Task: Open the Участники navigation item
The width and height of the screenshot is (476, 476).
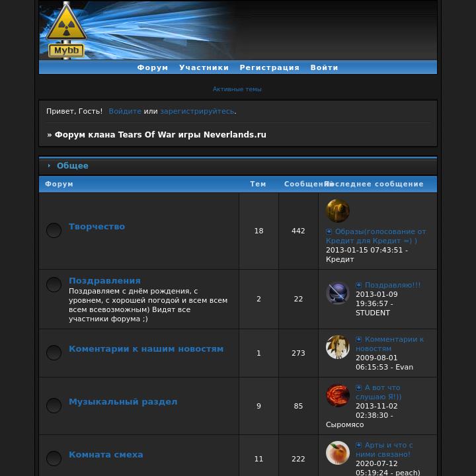Action: (204, 67)
